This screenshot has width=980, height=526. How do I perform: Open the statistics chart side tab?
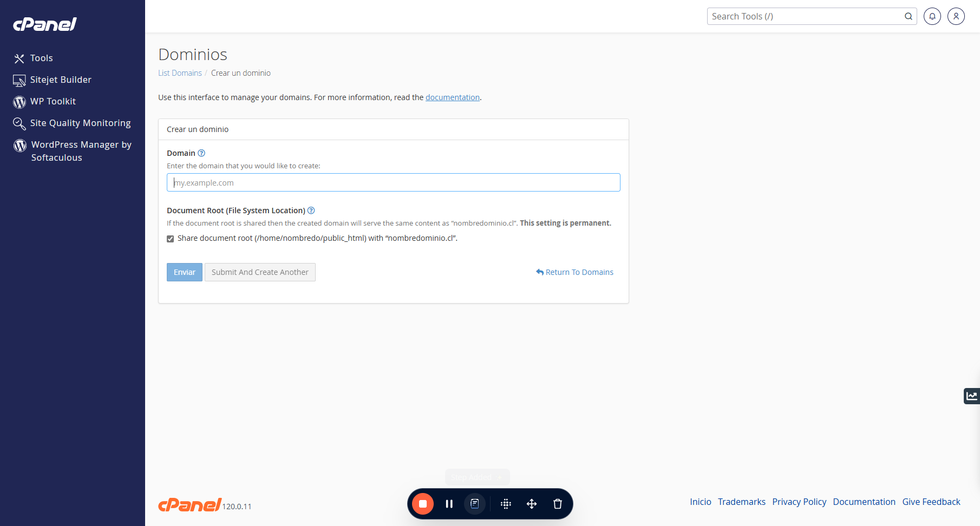tap(972, 396)
